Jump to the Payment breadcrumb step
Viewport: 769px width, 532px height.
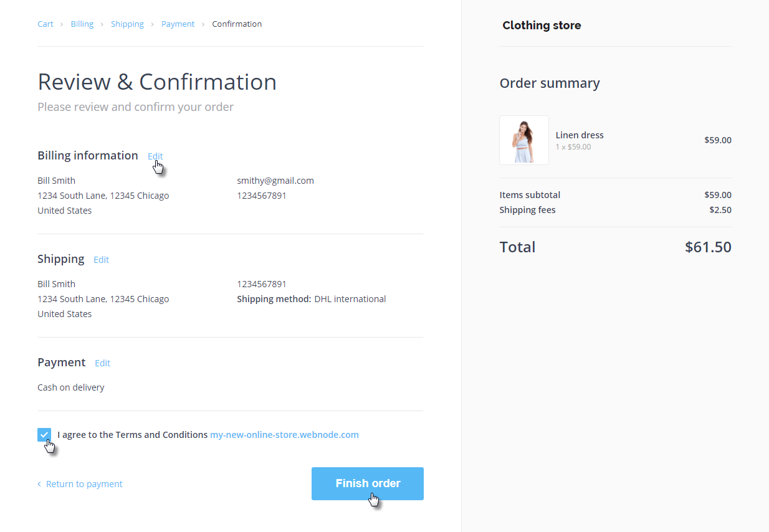tap(178, 24)
